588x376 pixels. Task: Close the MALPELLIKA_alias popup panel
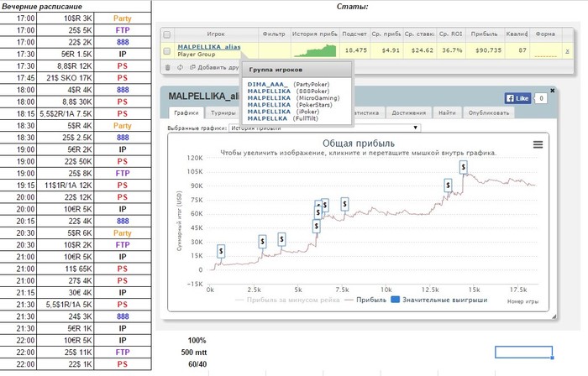point(552,91)
